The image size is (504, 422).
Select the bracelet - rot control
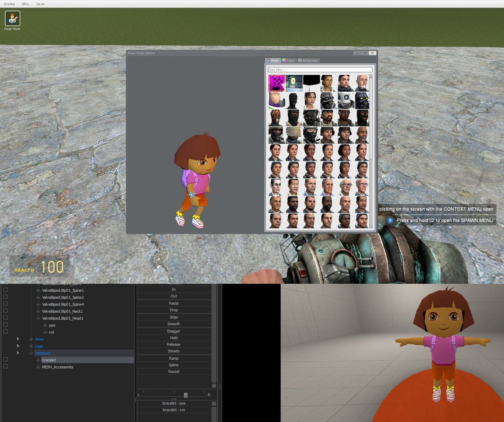174,410
